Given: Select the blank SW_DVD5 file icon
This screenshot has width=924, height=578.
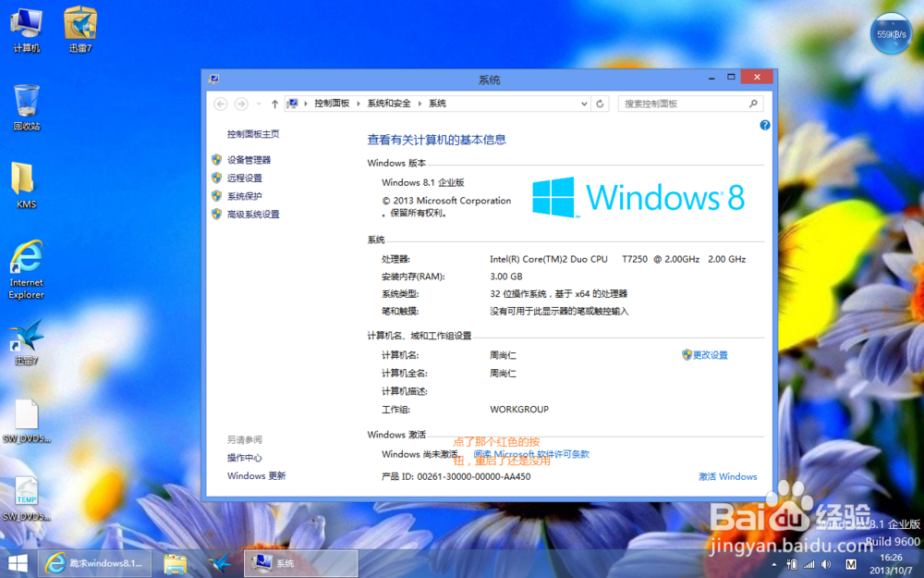Looking at the screenshot, I should [x=27, y=421].
